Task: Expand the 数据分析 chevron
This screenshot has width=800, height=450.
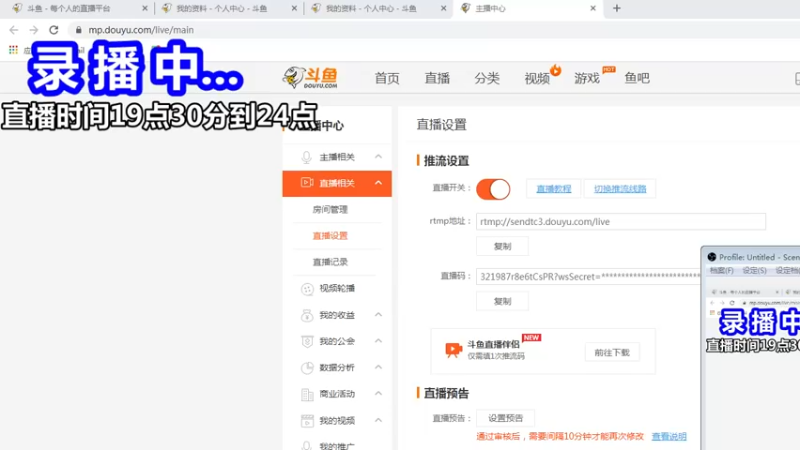Action: click(378, 367)
